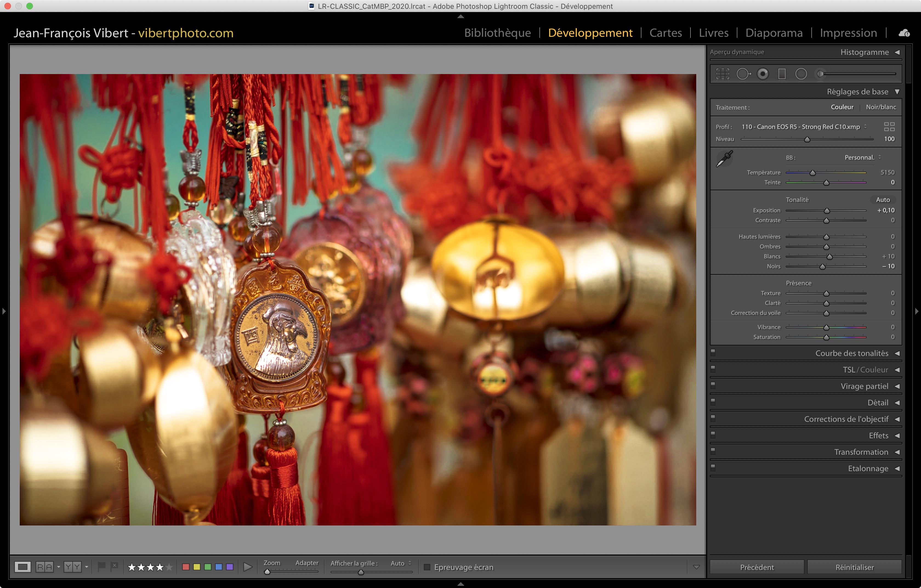Select the Crop overlay tool
This screenshot has height=588, width=921.
[x=723, y=74]
